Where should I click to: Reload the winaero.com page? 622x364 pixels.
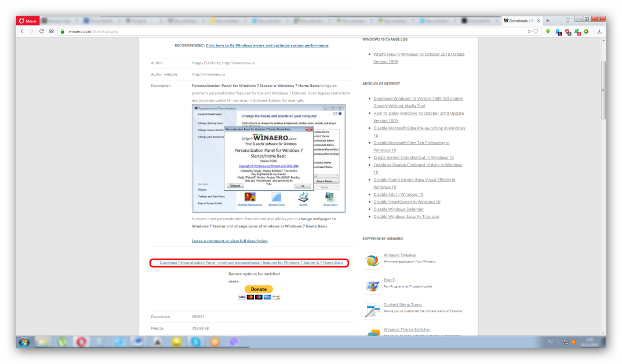pos(42,31)
